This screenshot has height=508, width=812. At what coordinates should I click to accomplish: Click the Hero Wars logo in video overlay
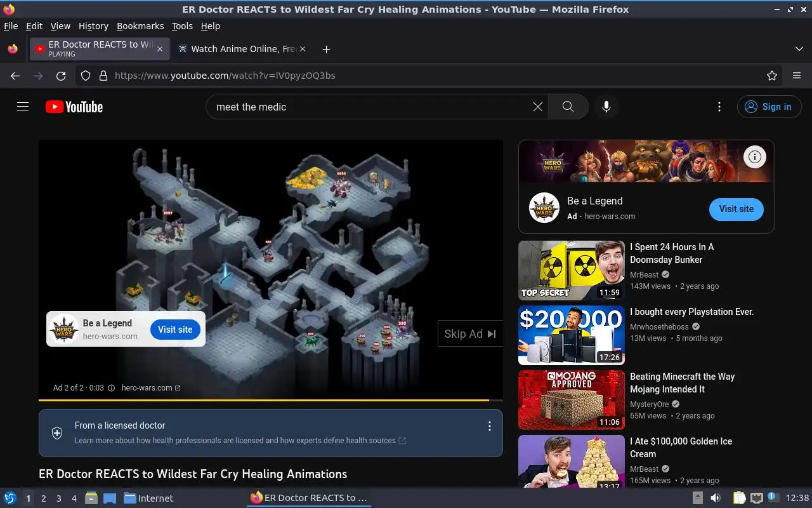[x=64, y=329]
